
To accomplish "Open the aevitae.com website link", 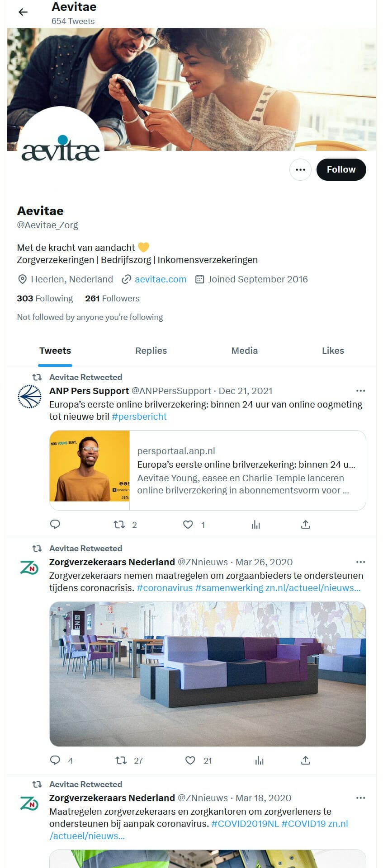I will (x=161, y=279).
